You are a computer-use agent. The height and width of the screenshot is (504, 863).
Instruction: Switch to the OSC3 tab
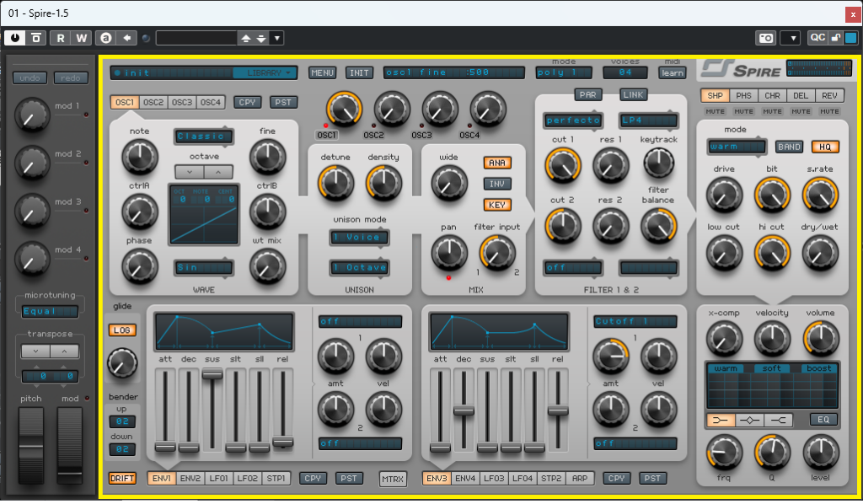182,102
